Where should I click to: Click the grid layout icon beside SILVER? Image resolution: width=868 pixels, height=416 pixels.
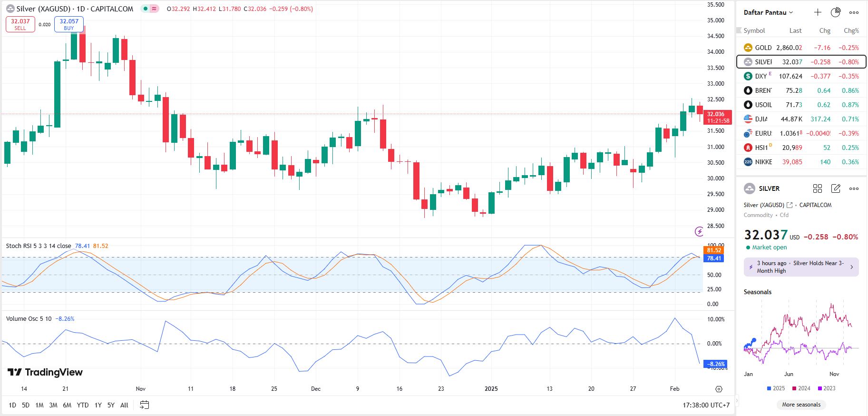[x=818, y=188]
